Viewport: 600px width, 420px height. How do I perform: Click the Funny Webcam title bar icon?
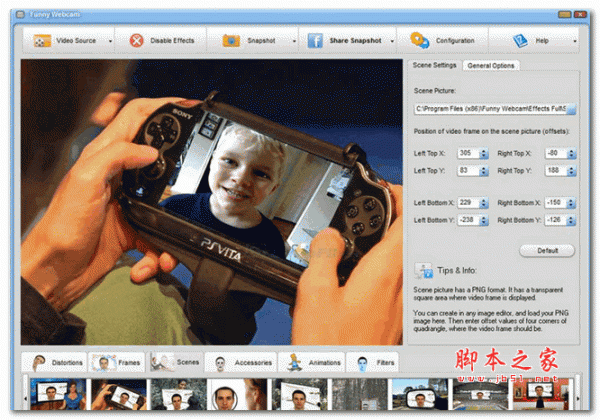click(x=20, y=15)
